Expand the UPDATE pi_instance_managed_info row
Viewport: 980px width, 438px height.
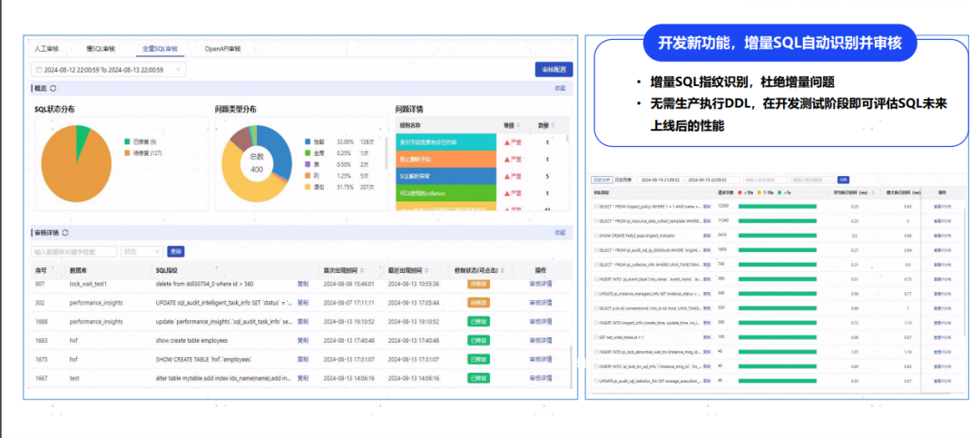coord(596,292)
